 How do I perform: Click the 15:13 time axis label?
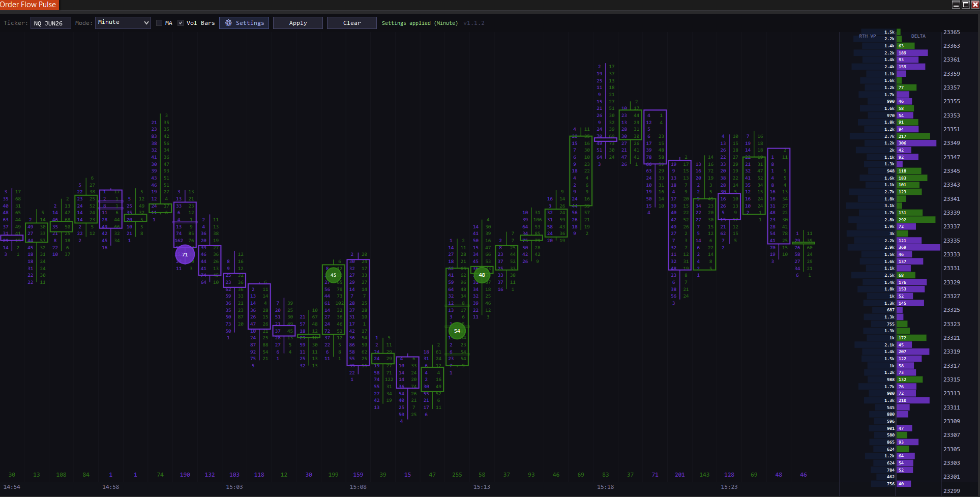482,487
